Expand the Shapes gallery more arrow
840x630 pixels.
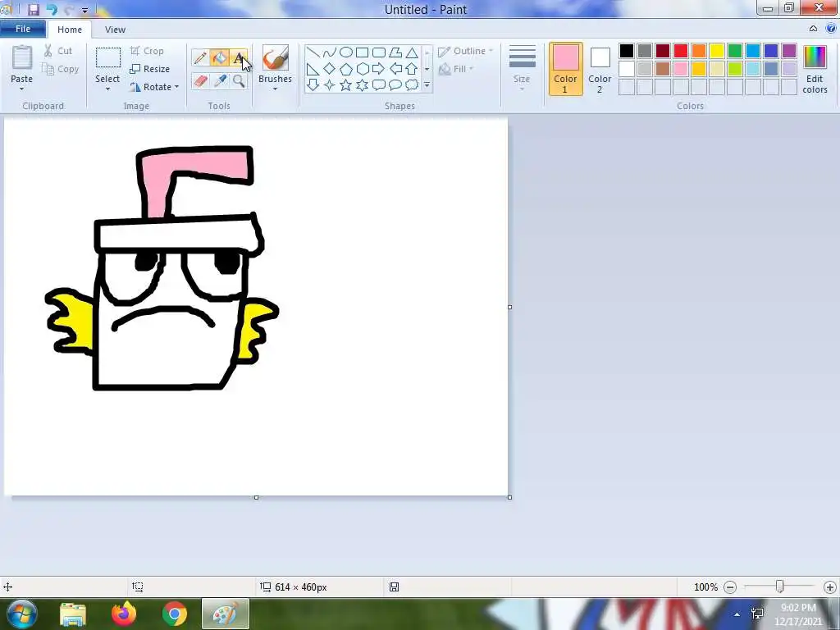(x=427, y=84)
